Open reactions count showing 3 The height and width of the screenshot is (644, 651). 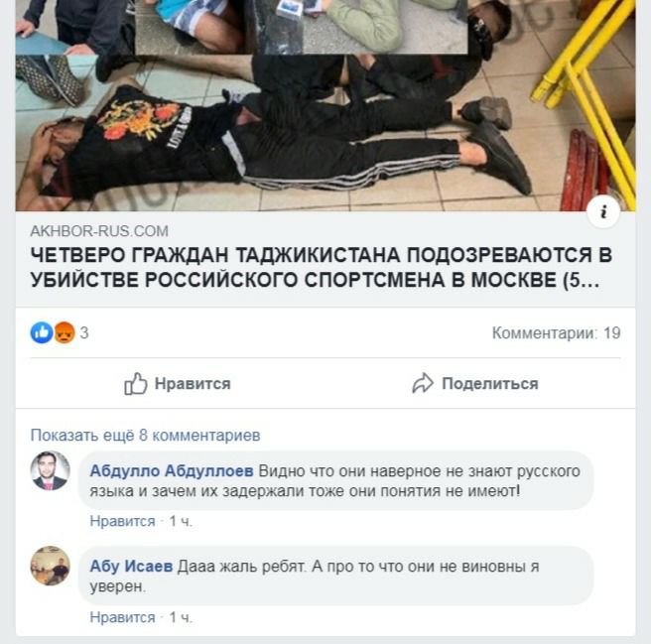[84, 333]
